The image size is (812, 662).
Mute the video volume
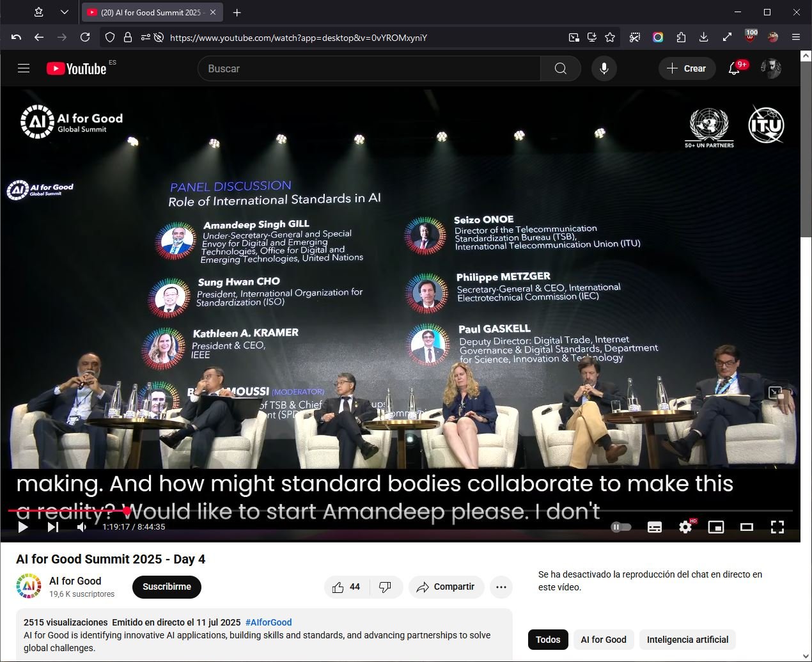(82, 527)
